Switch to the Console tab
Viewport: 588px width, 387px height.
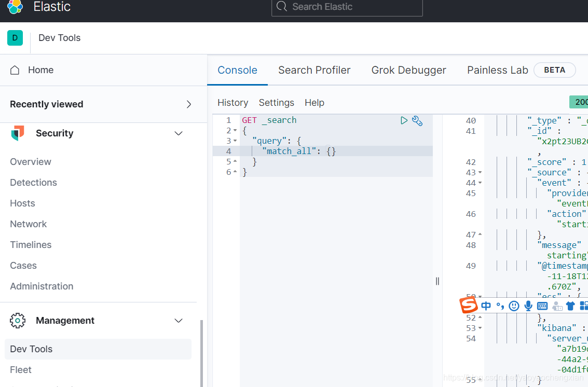tap(237, 70)
